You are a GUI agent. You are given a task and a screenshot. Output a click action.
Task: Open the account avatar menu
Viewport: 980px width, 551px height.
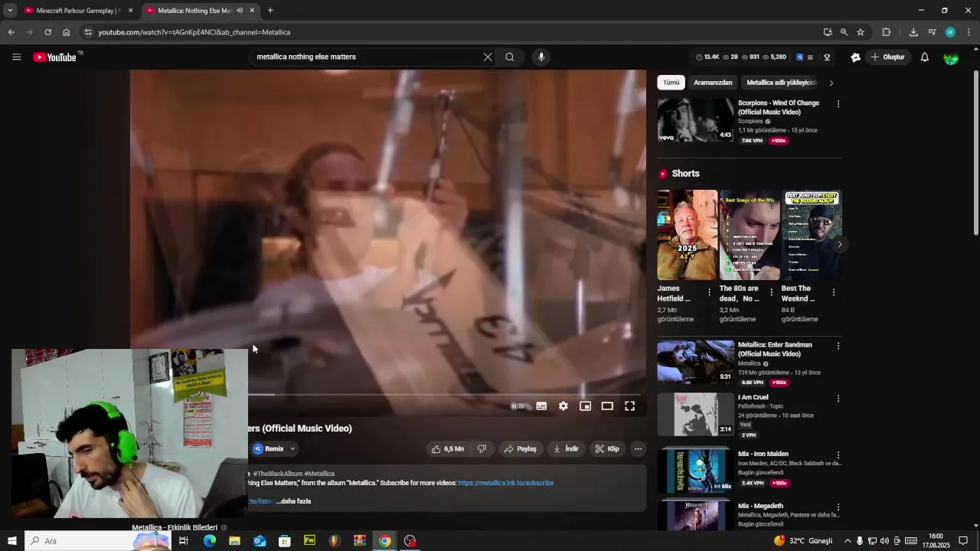pyautogui.click(x=951, y=57)
